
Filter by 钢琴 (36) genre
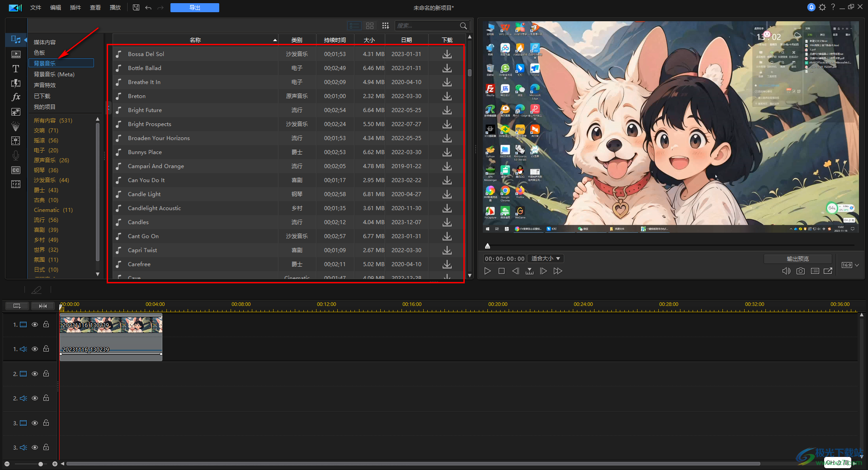point(46,170)
